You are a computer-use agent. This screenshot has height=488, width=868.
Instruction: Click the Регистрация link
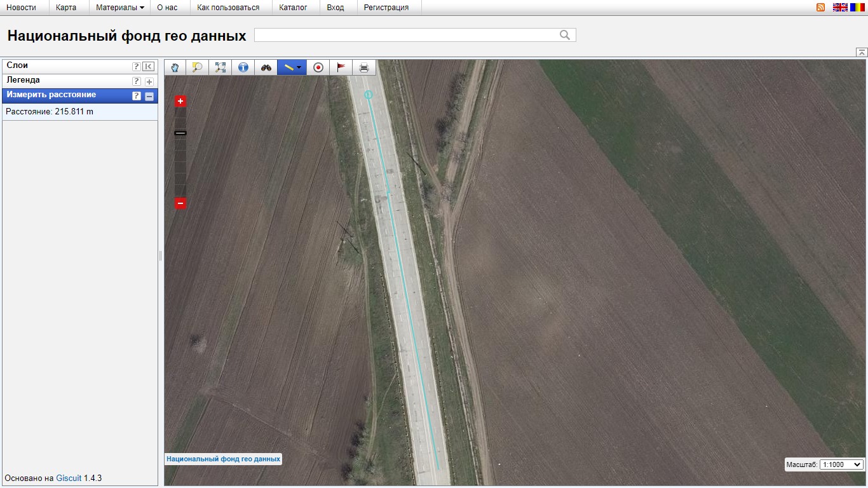386,8
